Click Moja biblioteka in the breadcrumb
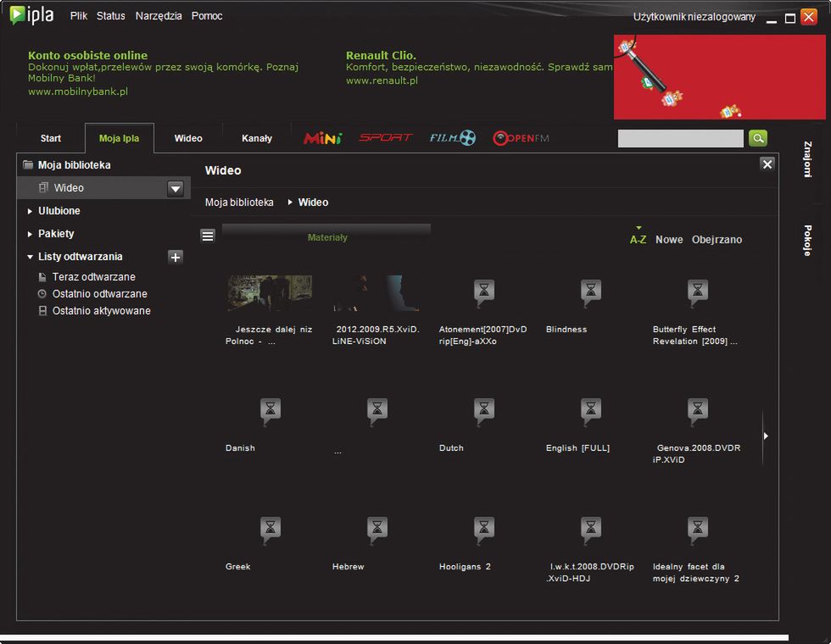This screenshot has height=644, width=831. [x=239, y=203]
